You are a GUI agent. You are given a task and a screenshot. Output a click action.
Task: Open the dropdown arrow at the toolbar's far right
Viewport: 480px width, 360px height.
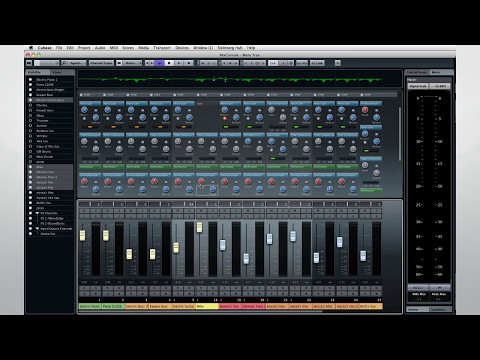coord(338,63)
